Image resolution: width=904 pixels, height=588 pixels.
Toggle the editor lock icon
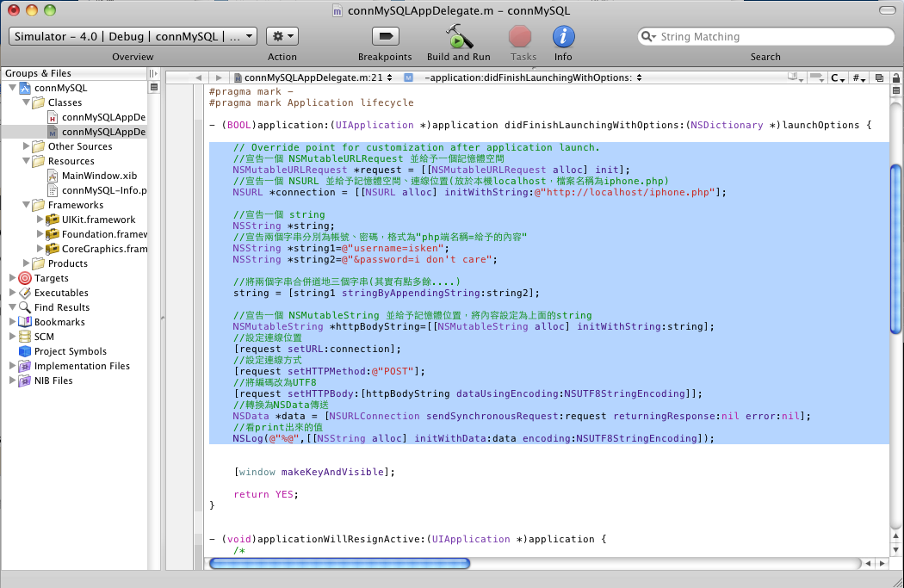(896, 77)
